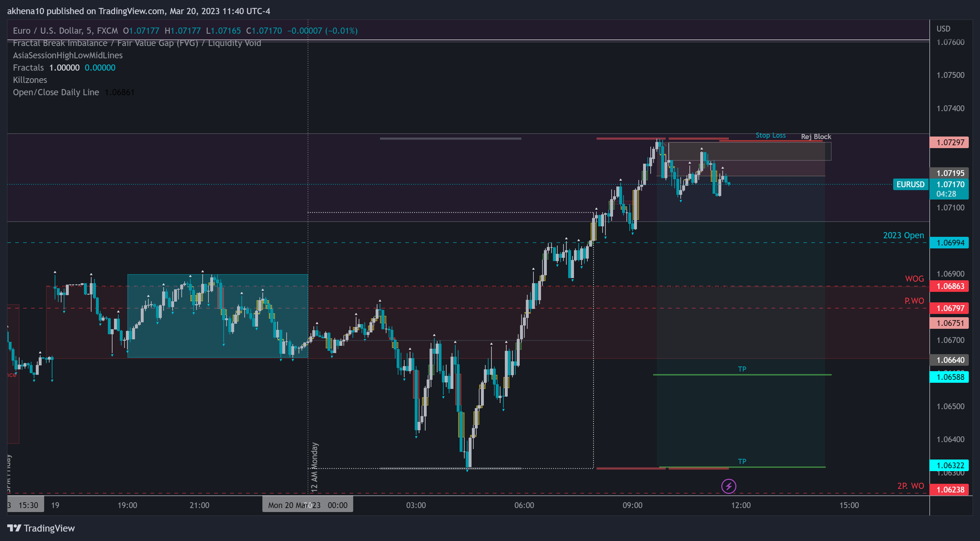Click the 12:00 time axis label
The width and height of the screenshot is (980, 541).
[x=741, y=505]
